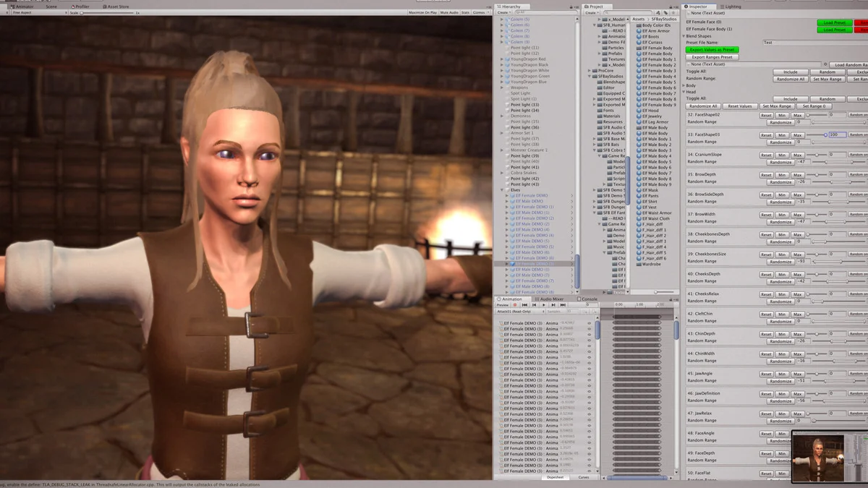This screenshot has width=868, height=488.
Task: Click Randomize All in the Head section
Action: coord(703,106)
